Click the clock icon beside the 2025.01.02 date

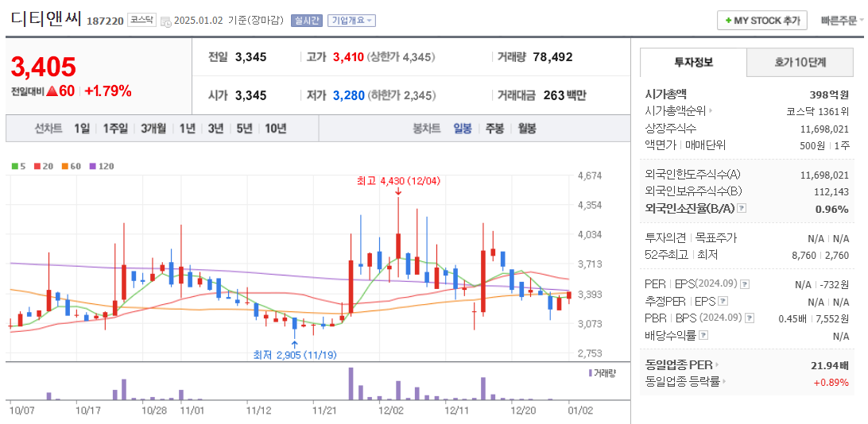166,21
